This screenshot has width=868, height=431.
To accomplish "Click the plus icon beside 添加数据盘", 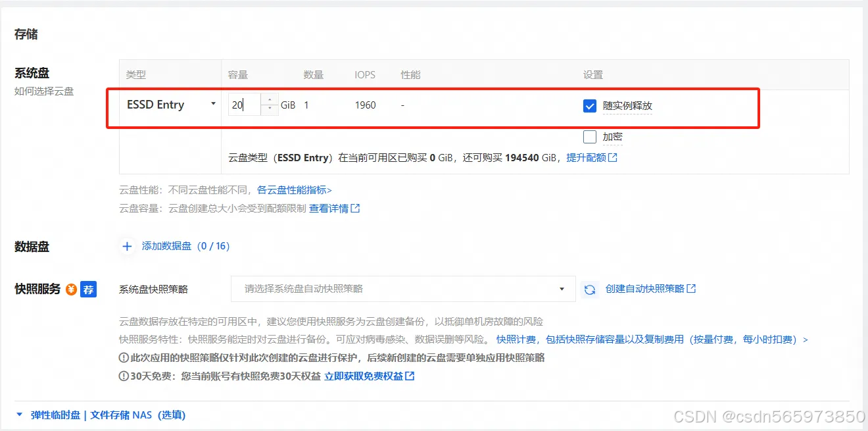I will pos(127,246).
